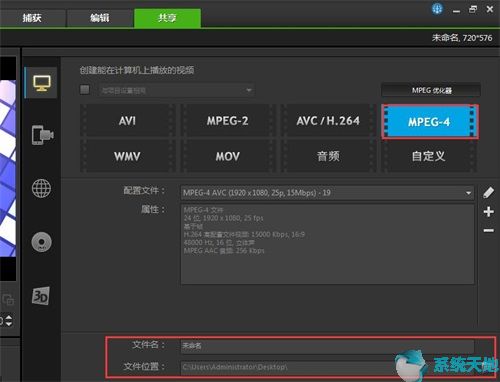Choose the MOV format button
This screenshot has width=500, height=382.
[228, 156]
